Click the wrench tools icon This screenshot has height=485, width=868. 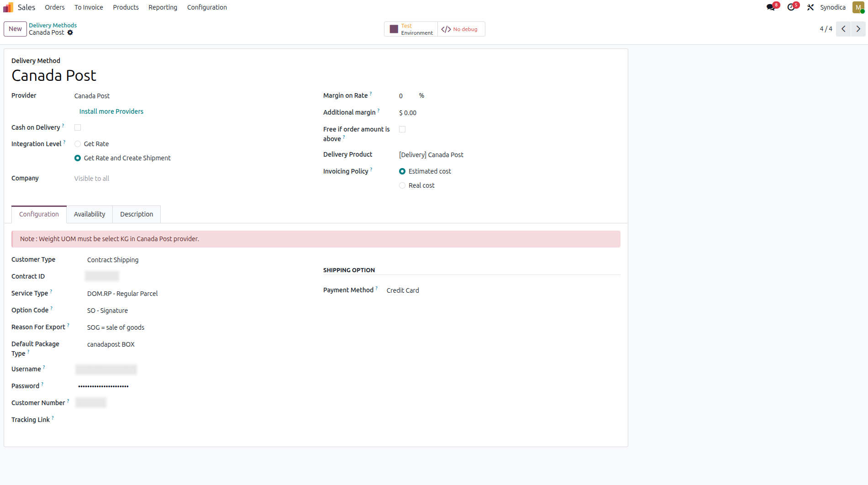click(810, 7)
